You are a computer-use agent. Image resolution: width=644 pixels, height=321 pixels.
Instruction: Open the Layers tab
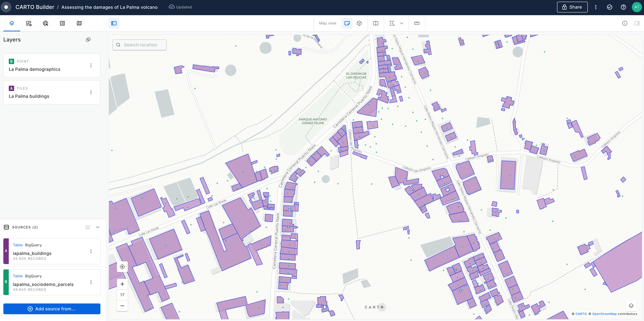pos(12,23)
